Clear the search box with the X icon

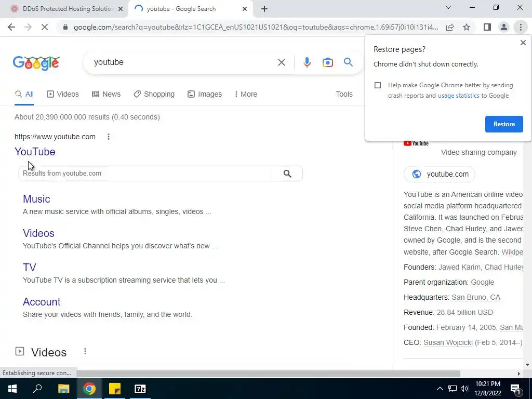(x=281, y=62)
